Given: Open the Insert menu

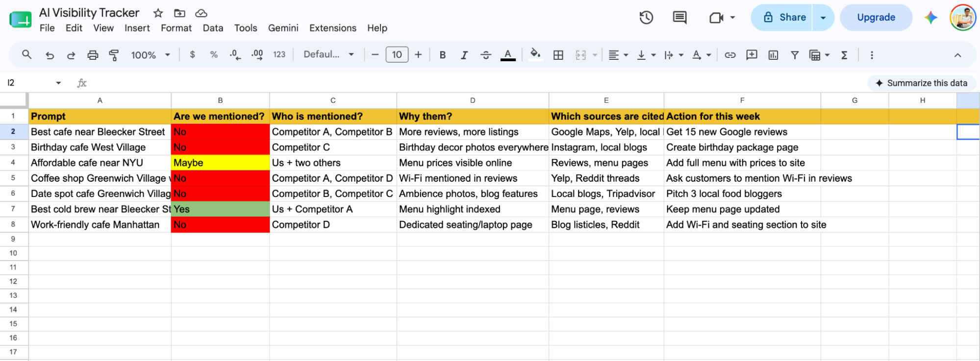Looking at the screenshot, I should pos(137,28).
